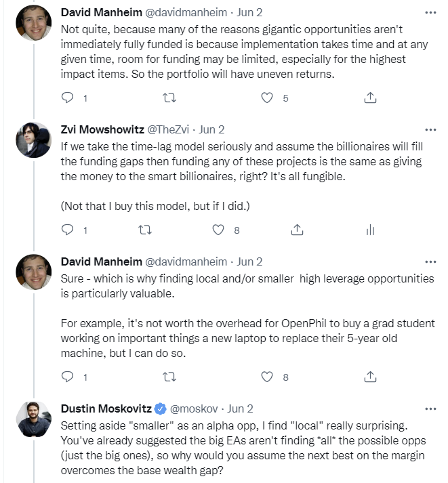Screen dimensions: 448x483
Task: Click Zvi Mowshowitz's profile avatar
Action: 34,140
